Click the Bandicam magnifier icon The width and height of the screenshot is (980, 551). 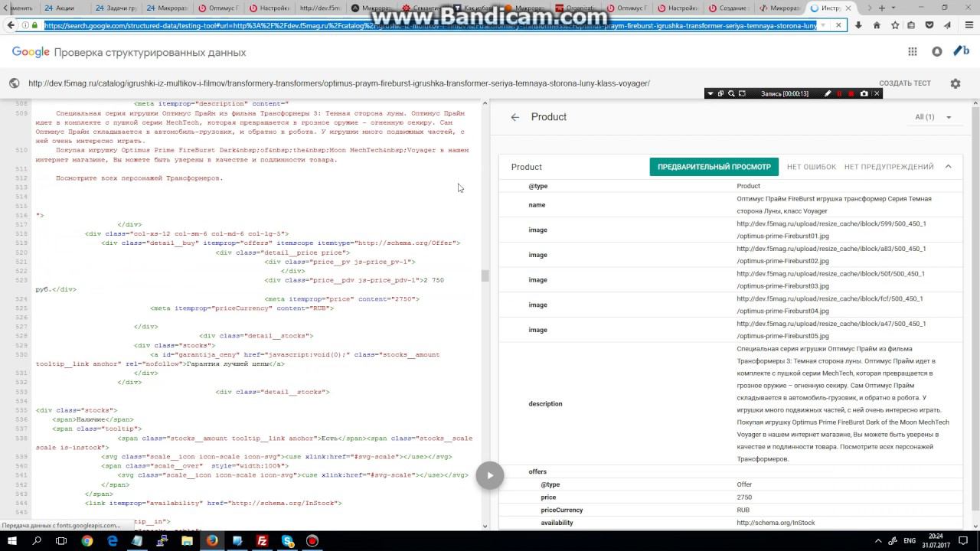click(731, 93)
